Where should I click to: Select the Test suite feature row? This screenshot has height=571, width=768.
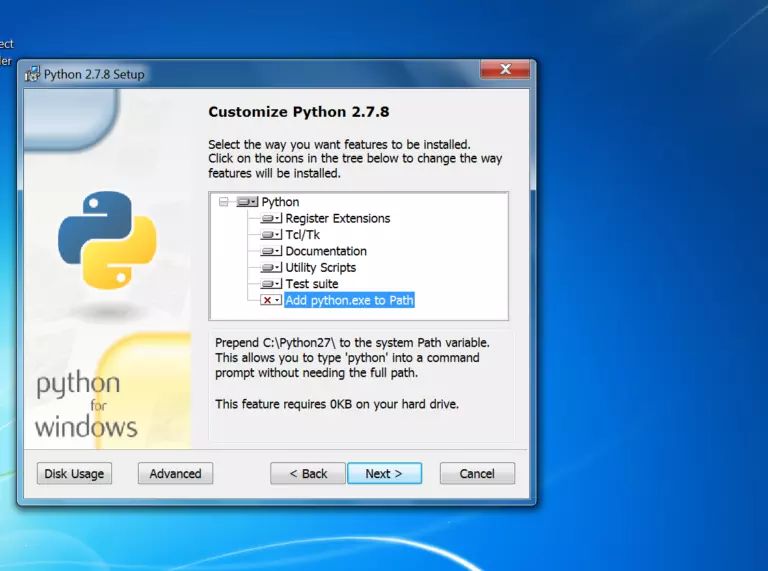click(x=312, y=284)
